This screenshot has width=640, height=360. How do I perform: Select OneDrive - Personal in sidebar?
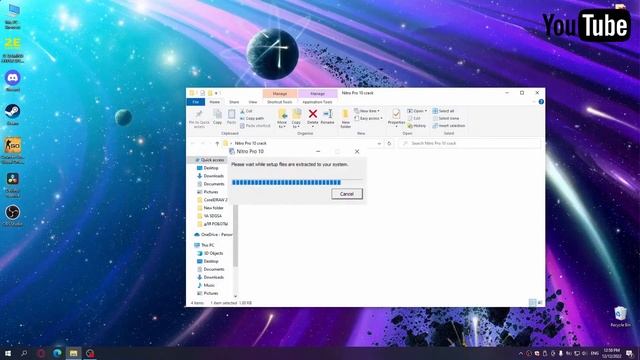tap(213, 235)
